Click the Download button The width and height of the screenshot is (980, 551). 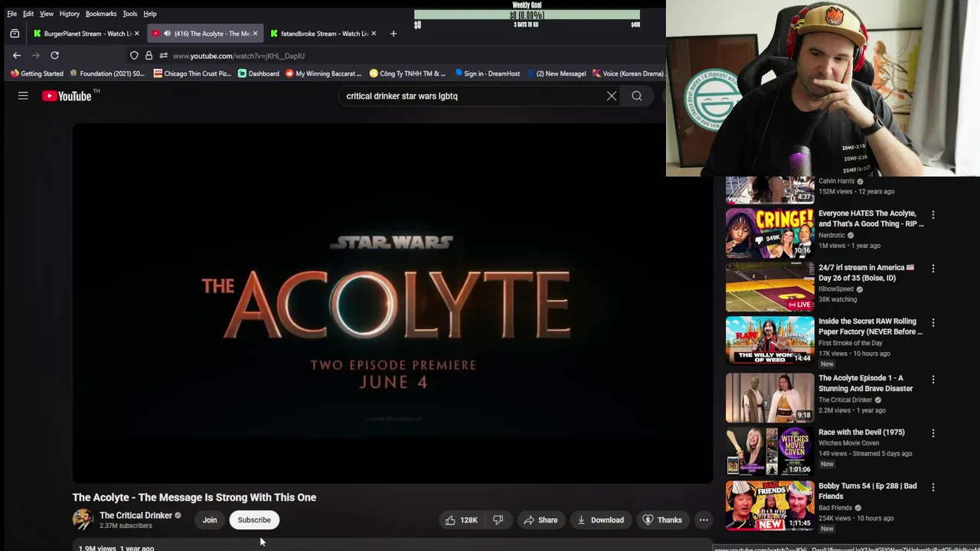[600, 520]
